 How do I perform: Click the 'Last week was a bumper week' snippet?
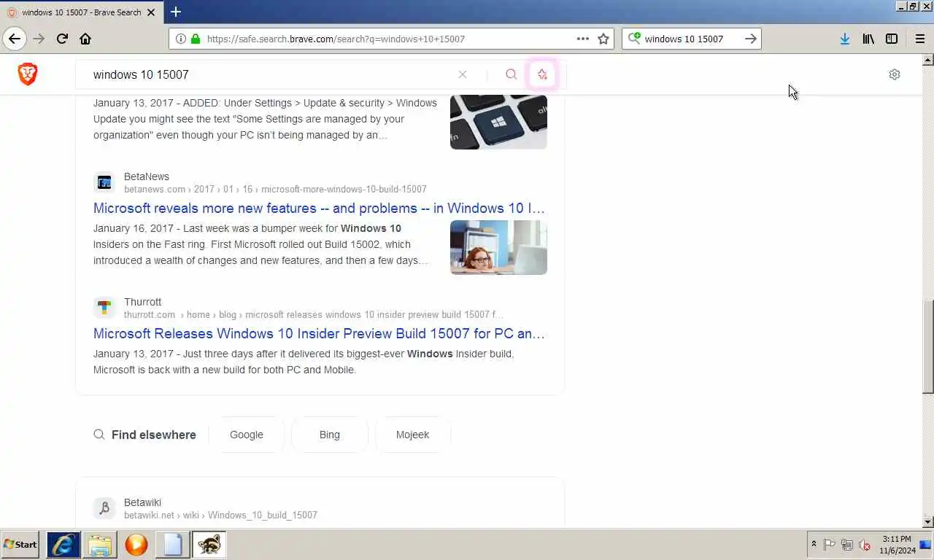[260, 244]
